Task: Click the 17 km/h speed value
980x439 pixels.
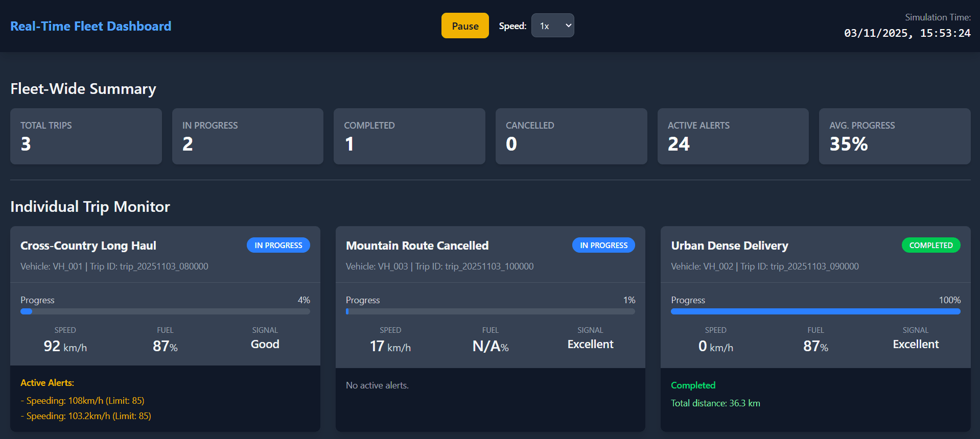Action: pyautogui.click(x=390, y=347)
